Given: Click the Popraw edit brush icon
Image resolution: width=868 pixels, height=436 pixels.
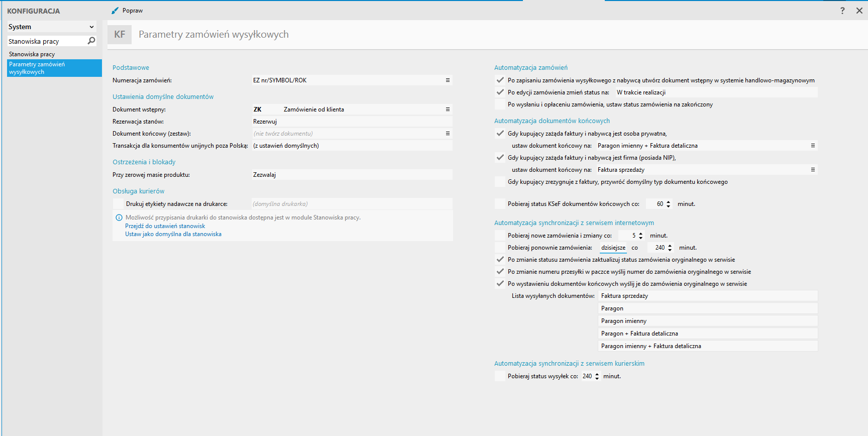Looking at the screenshot, I should point(115,11).
